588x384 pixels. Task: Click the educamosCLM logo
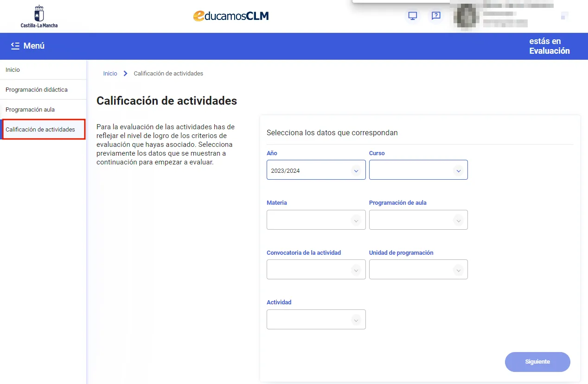(x=230, y=16)
